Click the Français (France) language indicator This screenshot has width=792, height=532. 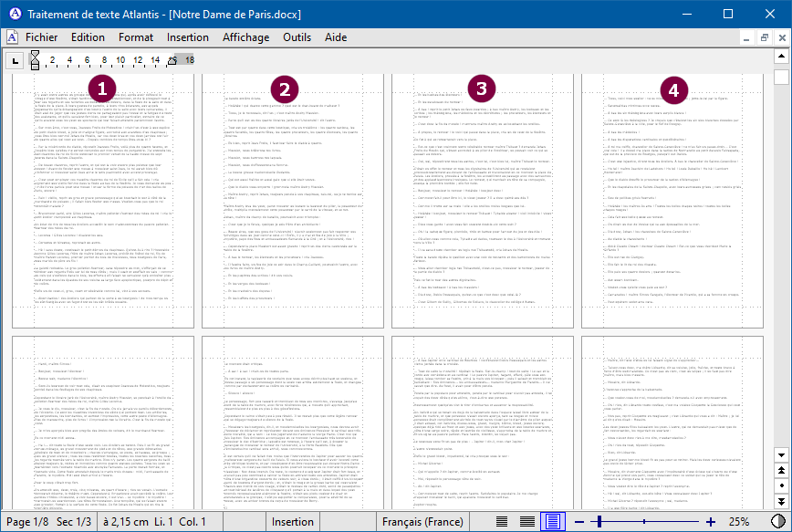(x=422, y=521)
